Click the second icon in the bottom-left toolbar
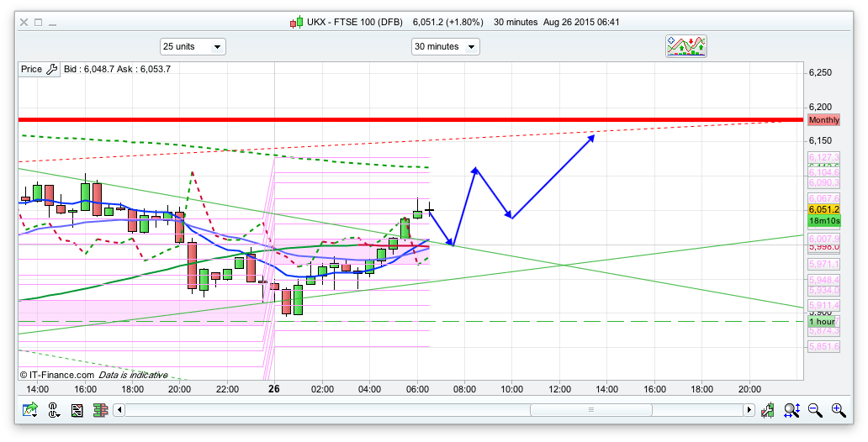The image size is (868, 442). pyautogui.click(x=54, y=410)
